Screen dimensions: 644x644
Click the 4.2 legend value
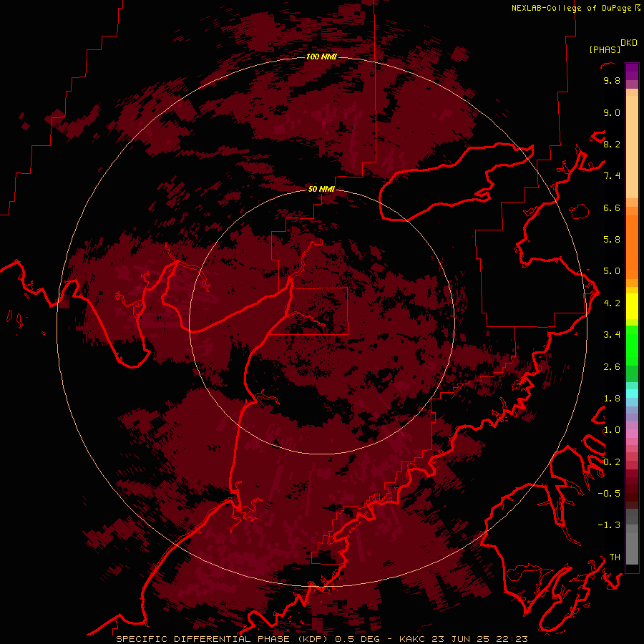point(612,303)
